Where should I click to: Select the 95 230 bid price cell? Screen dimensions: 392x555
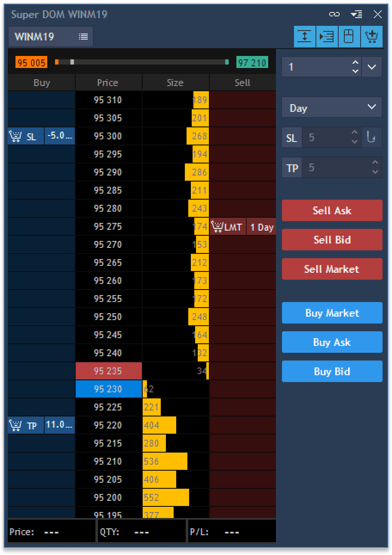(108, 389)
